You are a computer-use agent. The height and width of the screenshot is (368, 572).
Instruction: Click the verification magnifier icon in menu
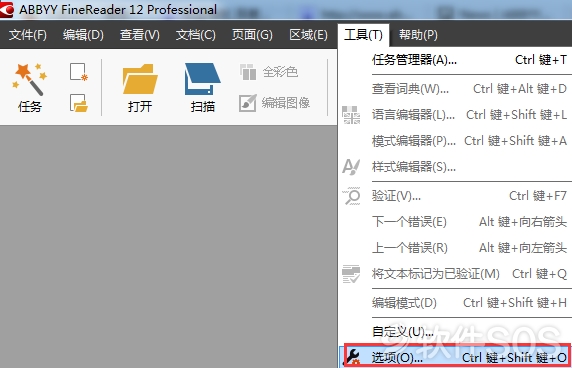(351, 196)
